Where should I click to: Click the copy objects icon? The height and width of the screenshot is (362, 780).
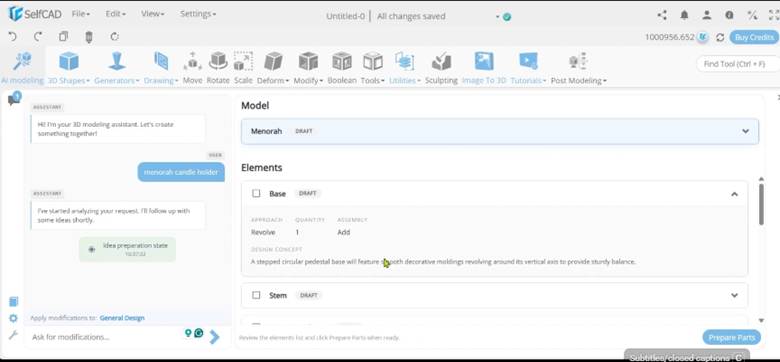click(x=63, y=36)
